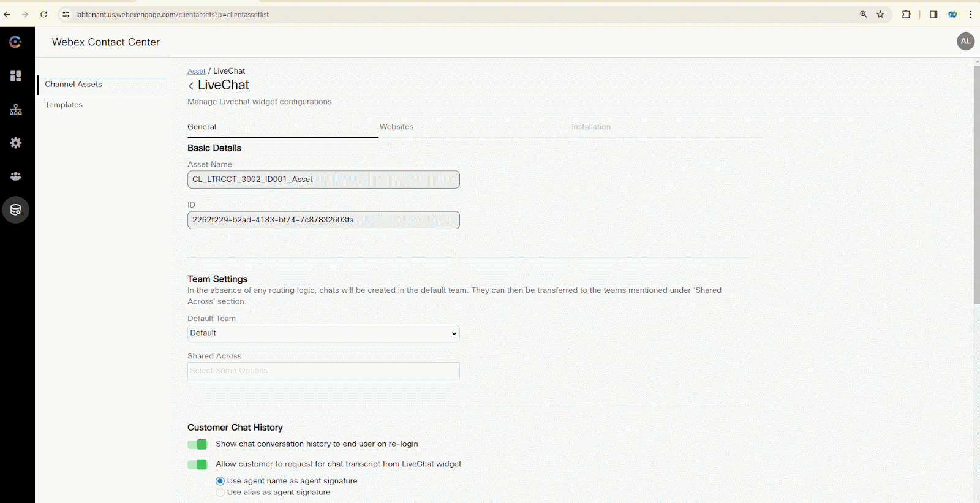Toggle off chat transcript request option
This screenshot has width=980, height=503.
point(197,464)
